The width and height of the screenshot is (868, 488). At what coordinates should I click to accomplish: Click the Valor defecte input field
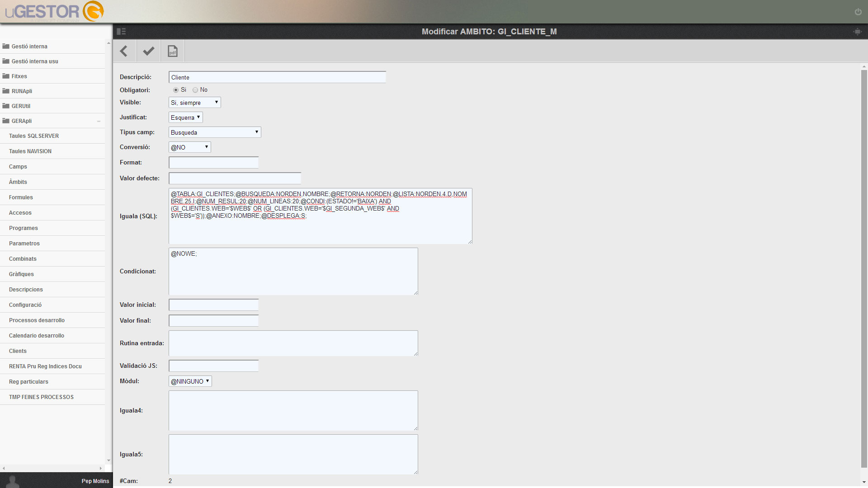pos(235,178)
